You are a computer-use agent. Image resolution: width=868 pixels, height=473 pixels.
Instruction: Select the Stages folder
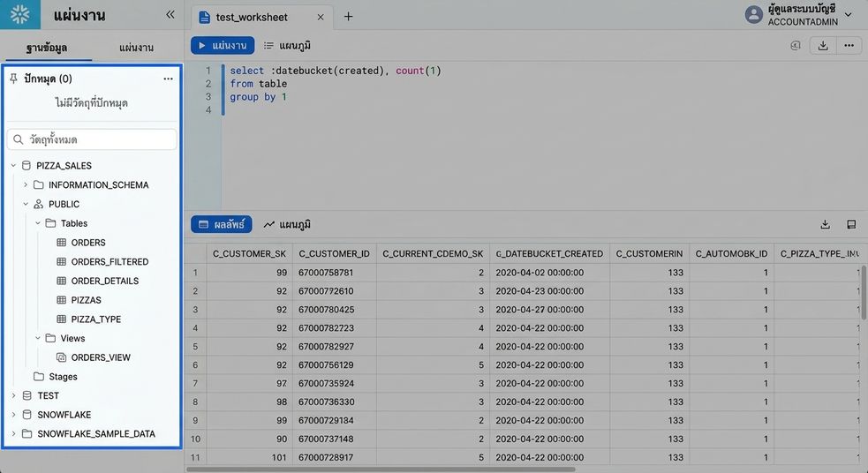pyautogui.click(x=63, y=377)
